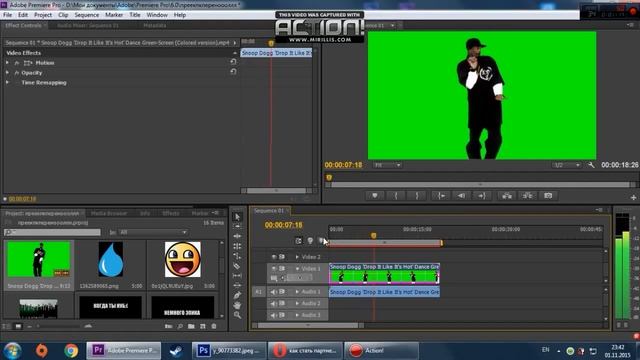640x360 pixels.
Task: Open the File menu
Action: coord(7,15)
